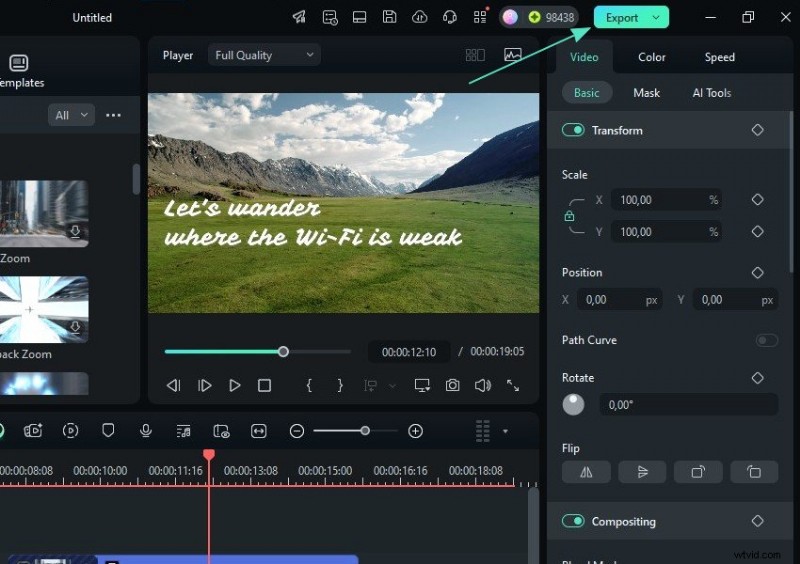Stop the video playback
This screenshot has width=800, height=564.
[x=264, y=385]
